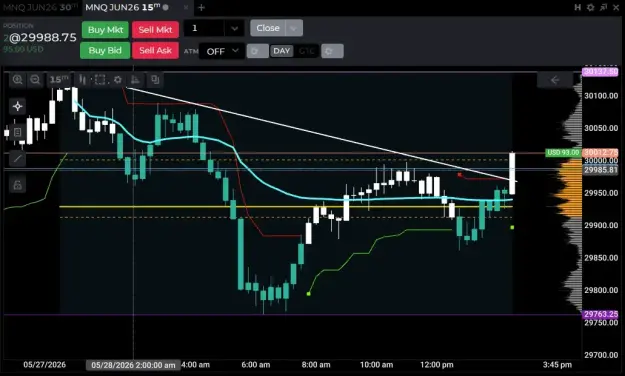Select the trend line drawing tool

(x=18, y=159)
